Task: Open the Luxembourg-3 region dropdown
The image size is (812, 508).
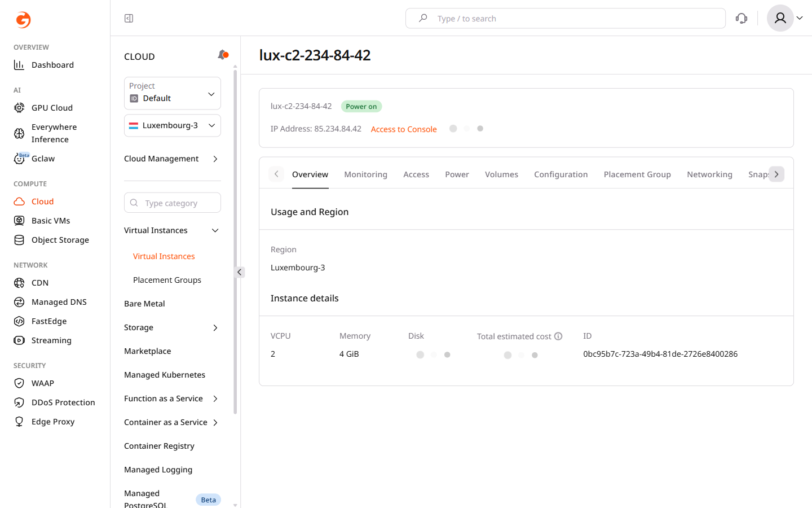Action: point(173,125)
